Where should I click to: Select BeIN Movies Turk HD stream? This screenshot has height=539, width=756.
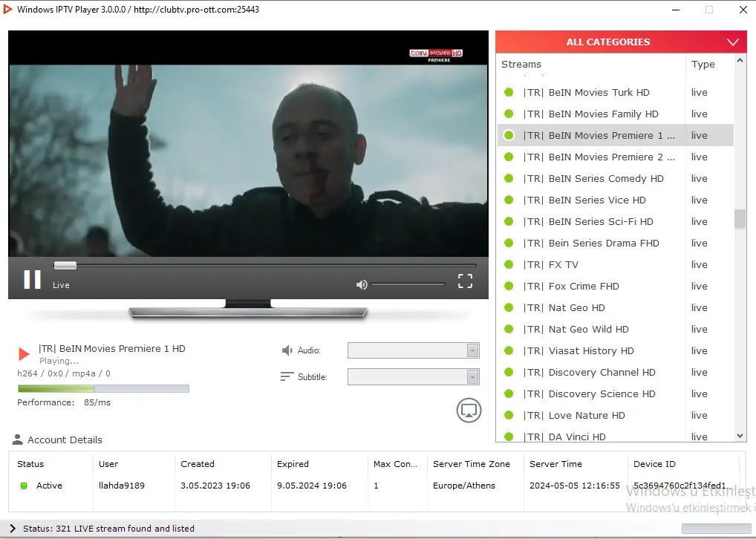pyautogui.click(x=615, y=92)
